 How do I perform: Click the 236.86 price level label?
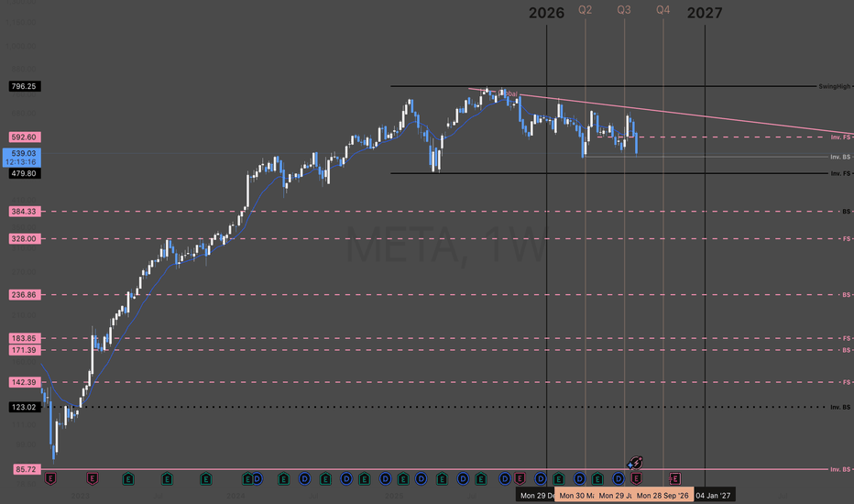(x=25, y=295)
